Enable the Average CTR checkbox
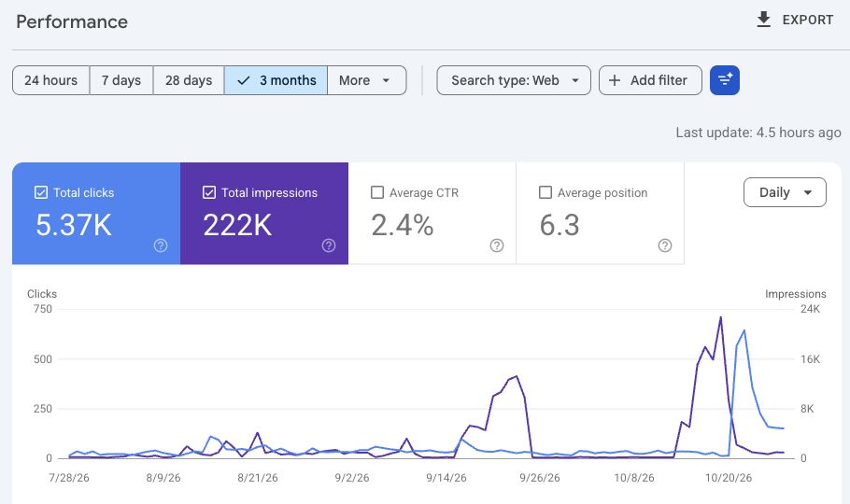Screen dimensions: 850x504 [376, 192]
